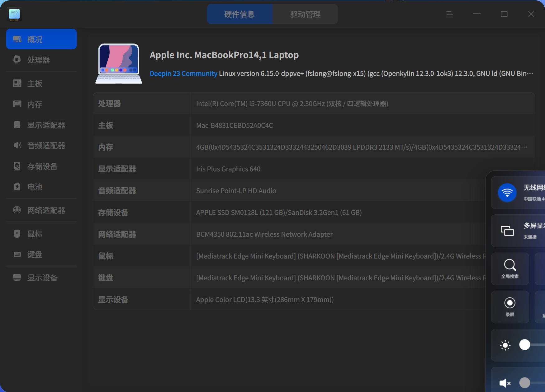Click the 键盘 row label in table
545x392 pixels.
tap(106, 278)
